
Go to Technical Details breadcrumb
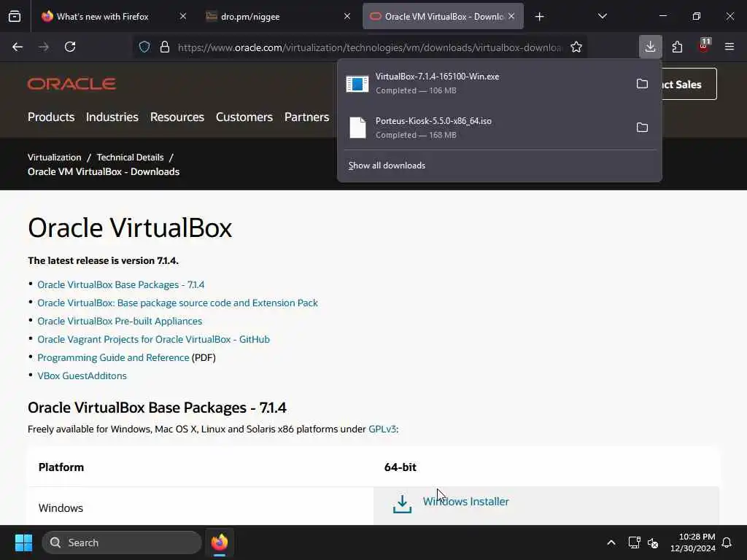click(130, 157)
